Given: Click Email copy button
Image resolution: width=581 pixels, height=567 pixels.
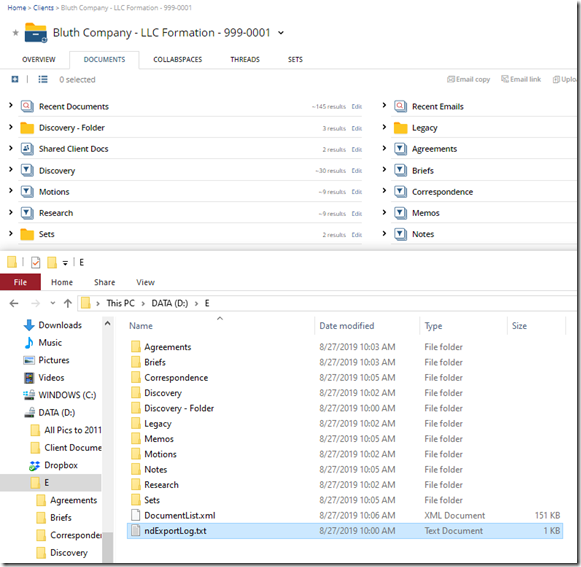Looking at the screenshot, I should tap(468, 79).
